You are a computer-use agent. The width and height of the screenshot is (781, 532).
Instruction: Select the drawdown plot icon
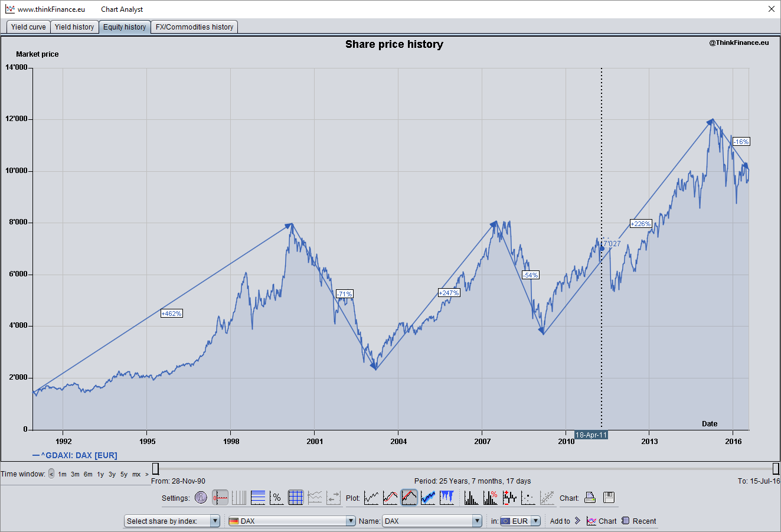click(447, 498)
